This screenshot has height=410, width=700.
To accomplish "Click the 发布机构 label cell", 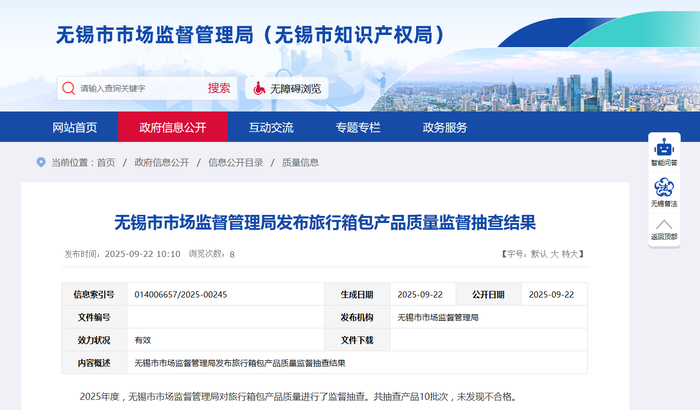I will point(357,317).
